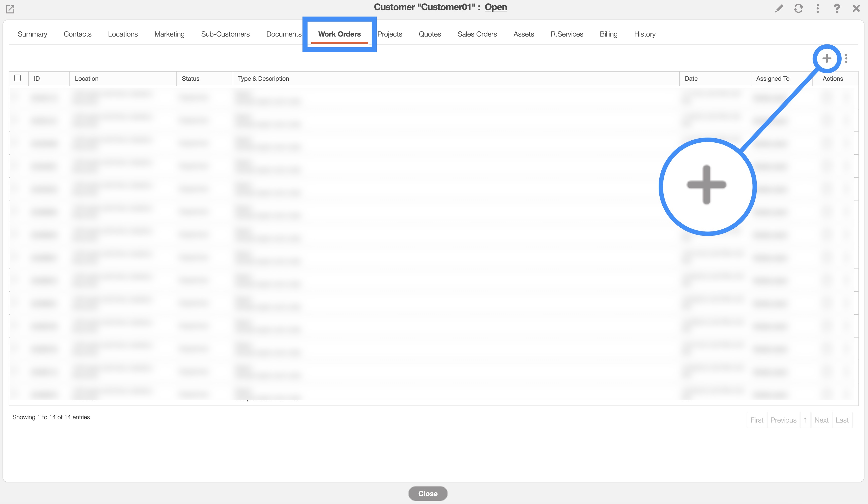Go to the Billing tab
868x504 pixels.
tap(608, 34)
